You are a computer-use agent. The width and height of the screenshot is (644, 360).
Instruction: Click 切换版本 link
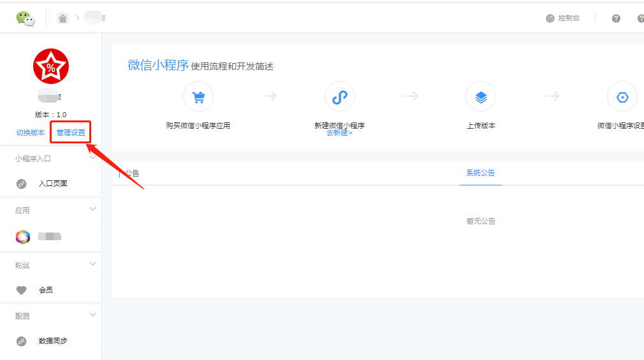tap(31, 133)
